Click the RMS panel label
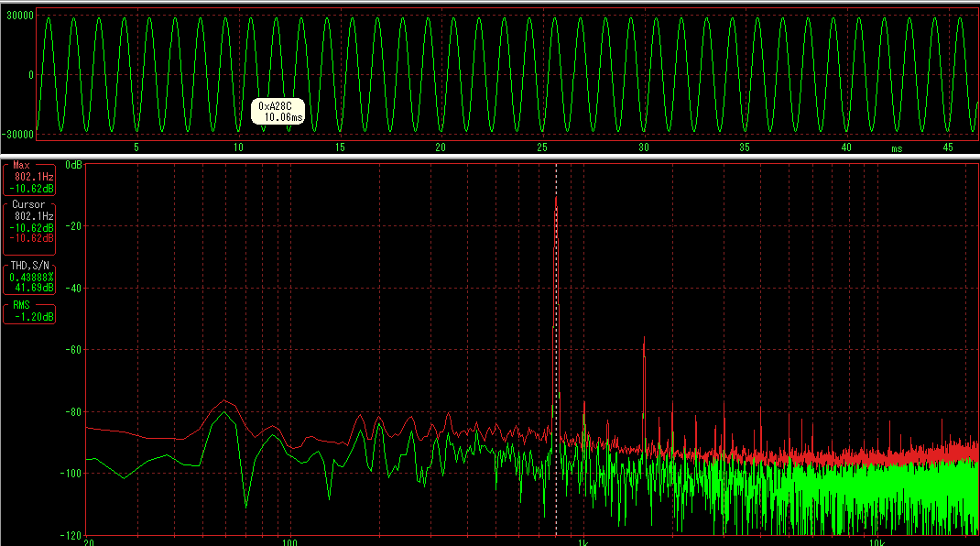Image resolution: width=980 pixels, height=546 pixels. point(21,305)
